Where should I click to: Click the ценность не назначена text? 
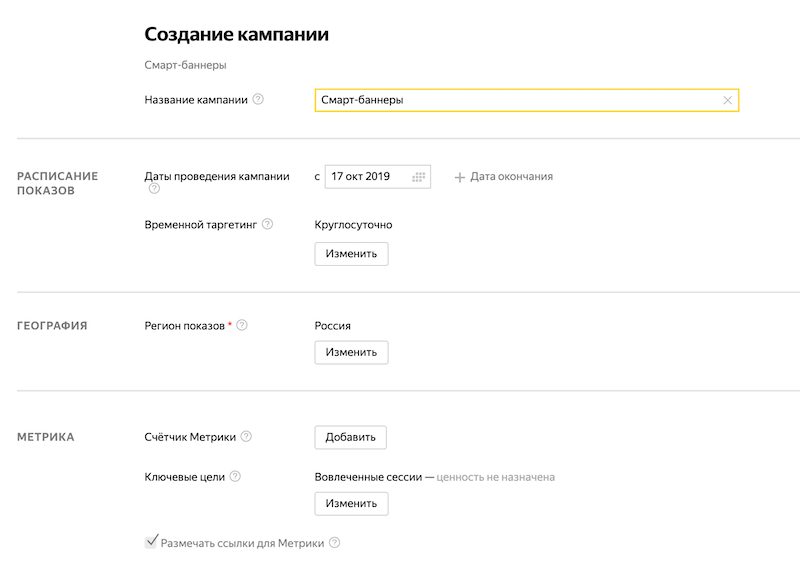pyautogui.click(x=495, y=477)
